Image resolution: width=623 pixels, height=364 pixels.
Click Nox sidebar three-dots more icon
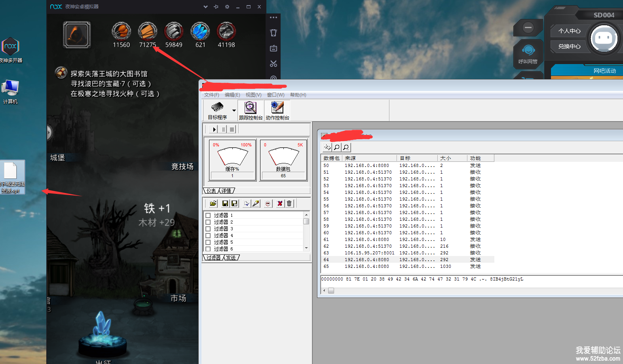coord(274,17)
